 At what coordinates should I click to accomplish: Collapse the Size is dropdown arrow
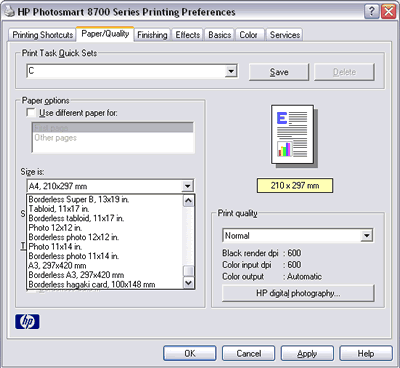[x=188, y=186]
